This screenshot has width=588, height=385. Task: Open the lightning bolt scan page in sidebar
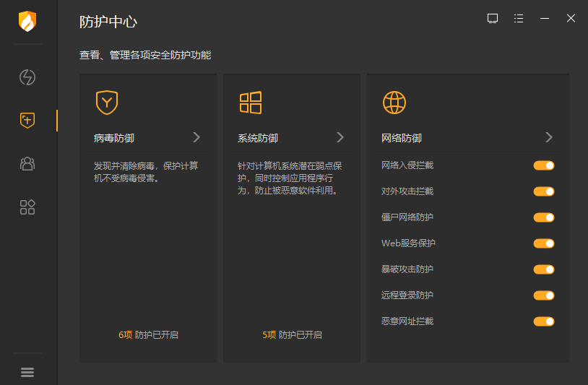point(27,77)
